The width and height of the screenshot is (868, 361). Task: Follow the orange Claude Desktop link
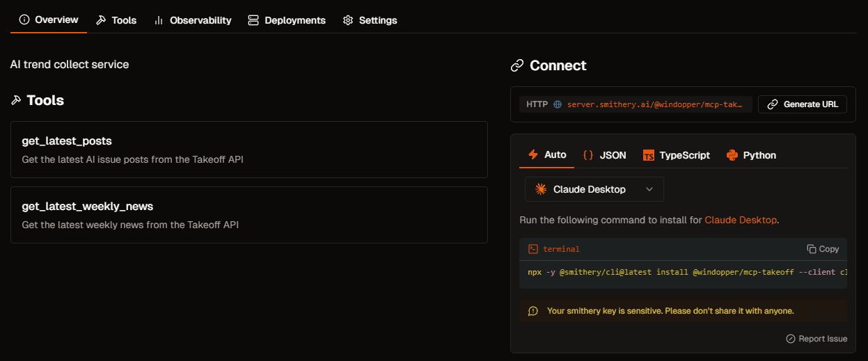(x=741, y=220)
